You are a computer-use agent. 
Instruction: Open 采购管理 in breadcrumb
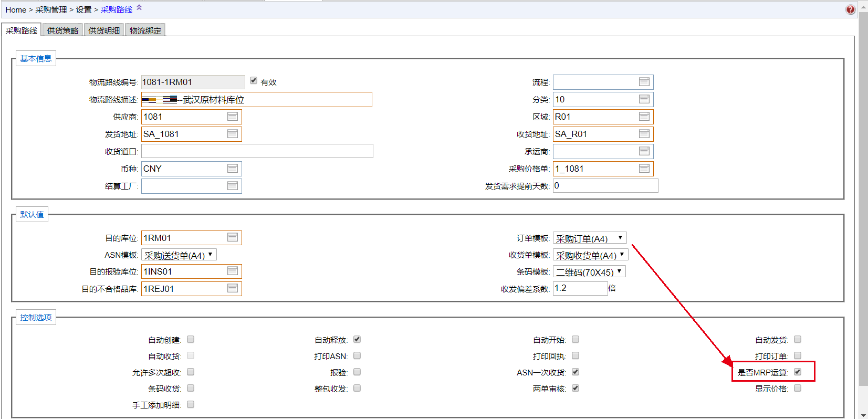coord(51,9)
